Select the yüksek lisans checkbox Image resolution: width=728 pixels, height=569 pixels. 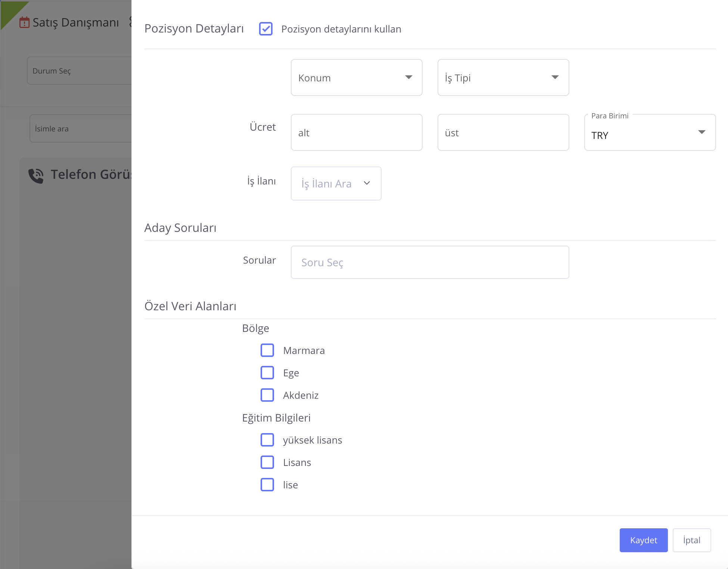point(267,440)
